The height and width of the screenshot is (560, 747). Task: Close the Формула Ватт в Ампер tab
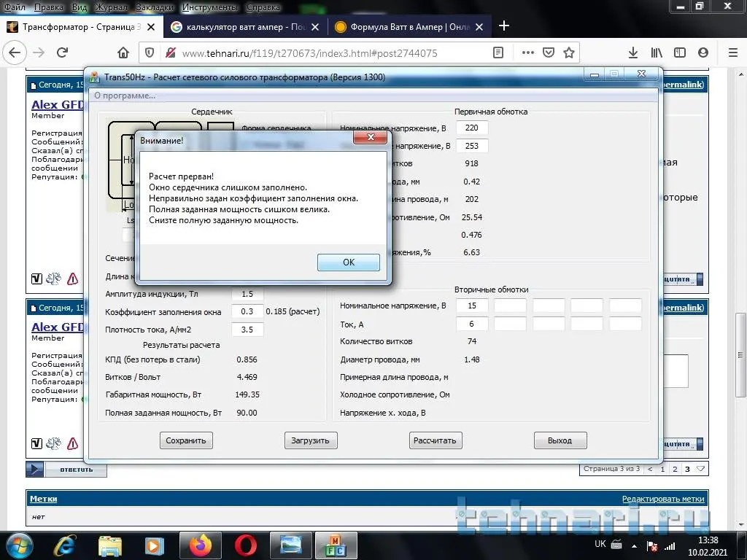click(x=479, y=27)
